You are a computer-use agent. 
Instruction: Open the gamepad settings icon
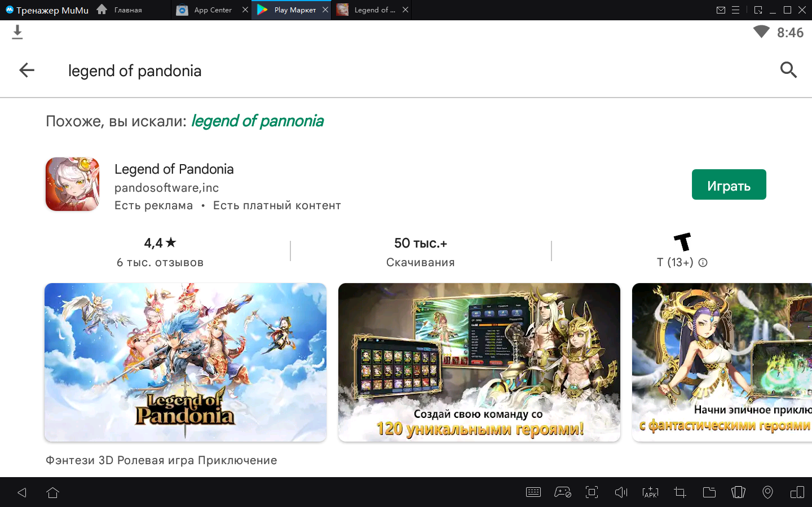pyautogui.click(x=562, y=492)
